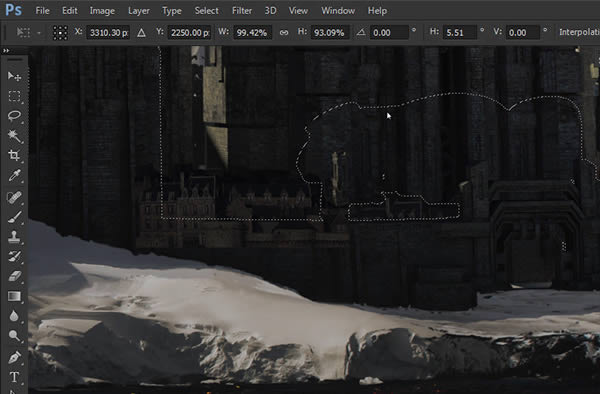
Task: Open the Type menu
Action: pyautogui.click(x=172, y=11)
